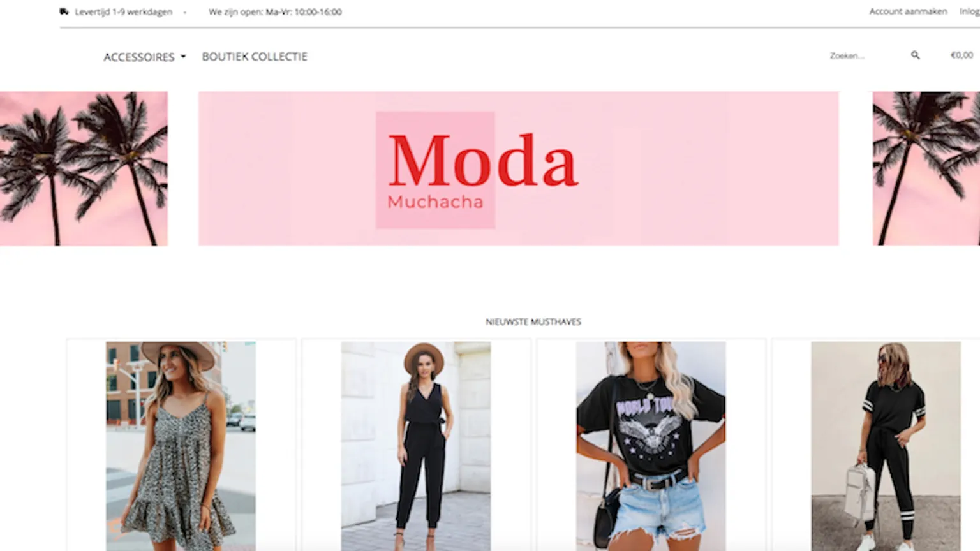Open the black striped loungewear set product
The image size is (980, 551).
tap(886, 446)
